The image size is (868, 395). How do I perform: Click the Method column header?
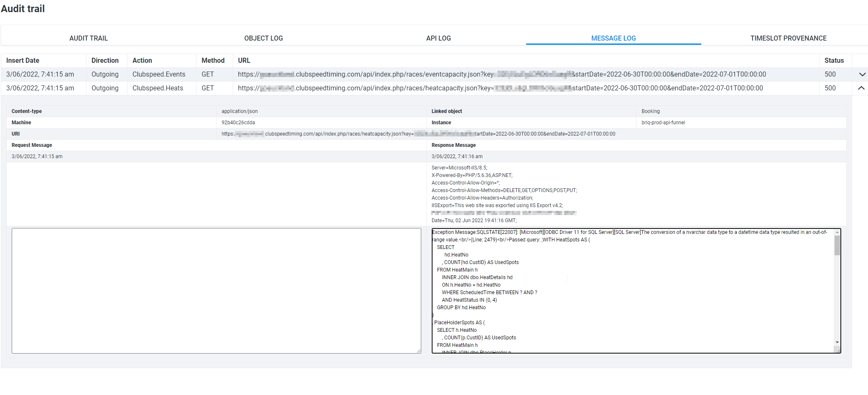(213, 60)
